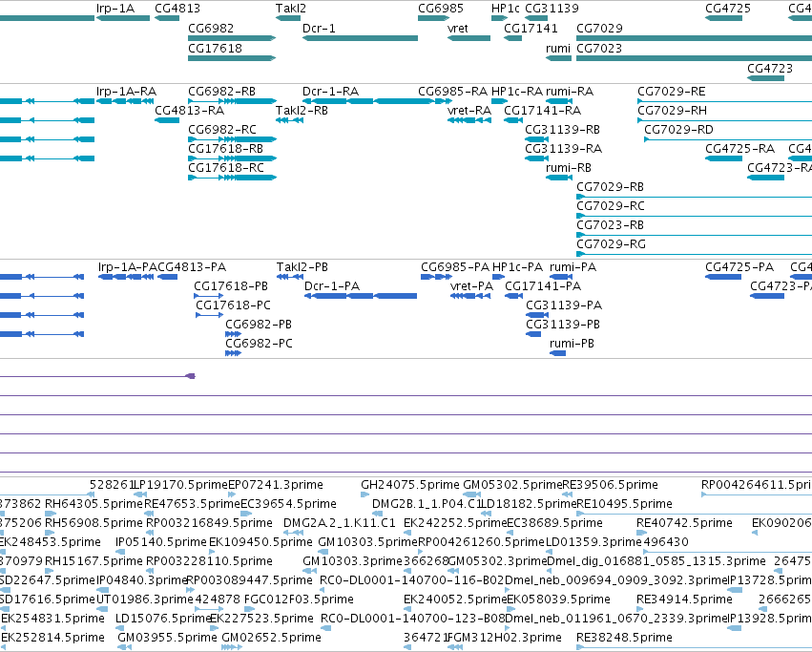
Task: Select the transcript label "CG4813-RA"
Action: [x=190, y=111]
